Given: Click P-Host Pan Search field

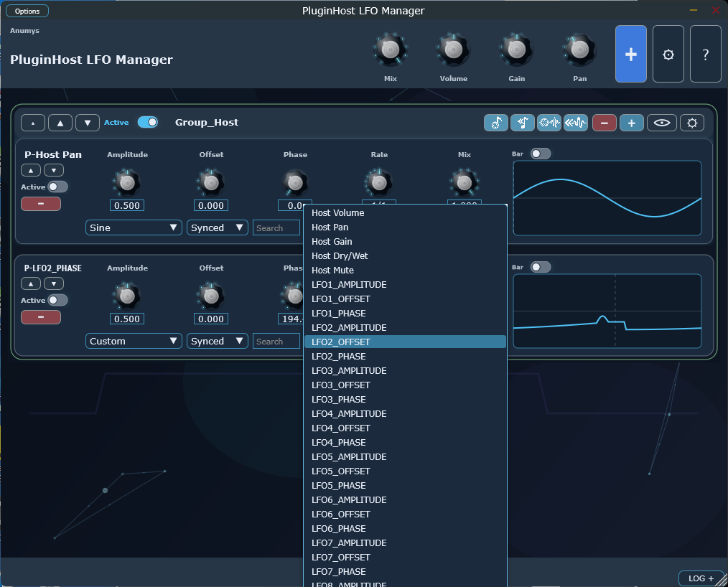Looking at the screenshot, I should pyautogui.click(x=276, y=228).
